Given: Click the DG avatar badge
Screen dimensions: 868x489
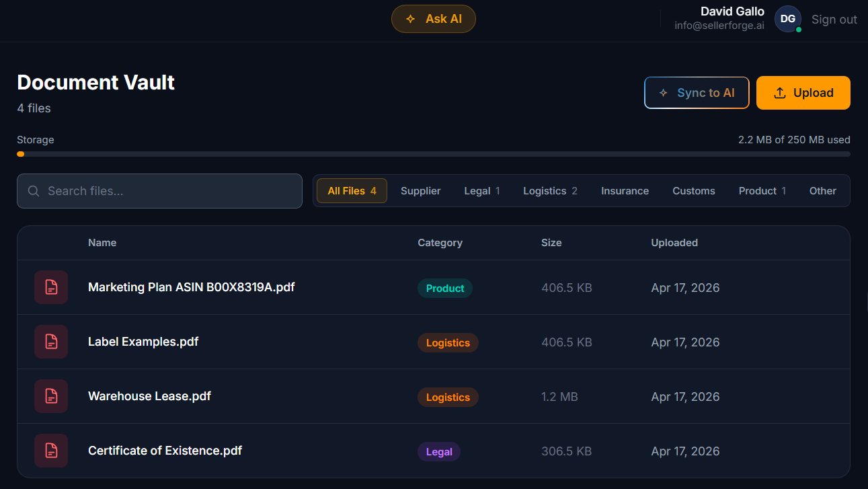Looking at the screenshot, I should coord(788,19).
